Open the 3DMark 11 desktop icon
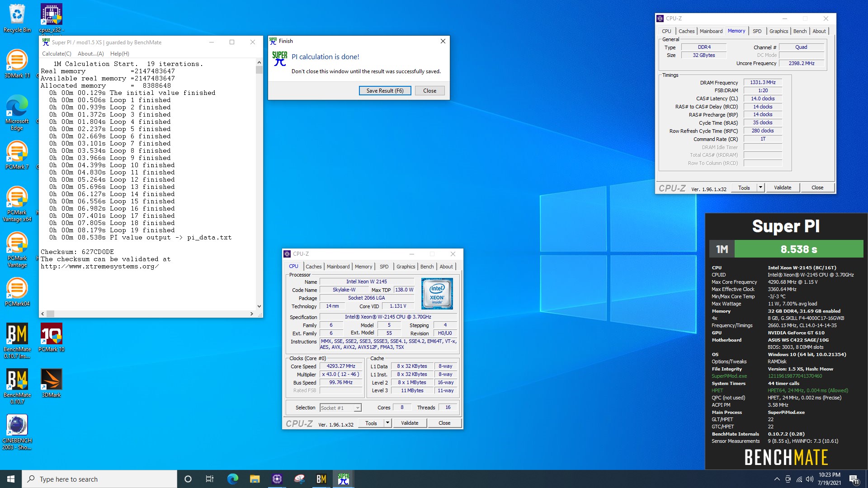Screen dimensions: 868x488 click(17, 64)
